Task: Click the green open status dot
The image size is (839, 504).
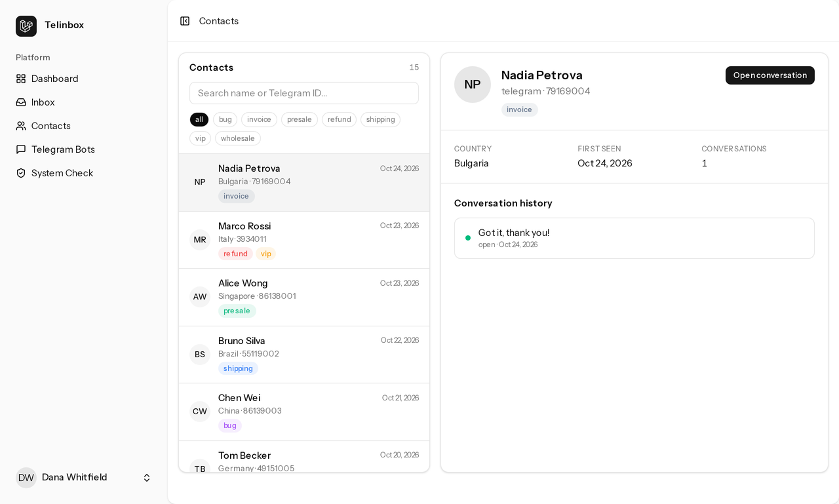Action: 468,238
